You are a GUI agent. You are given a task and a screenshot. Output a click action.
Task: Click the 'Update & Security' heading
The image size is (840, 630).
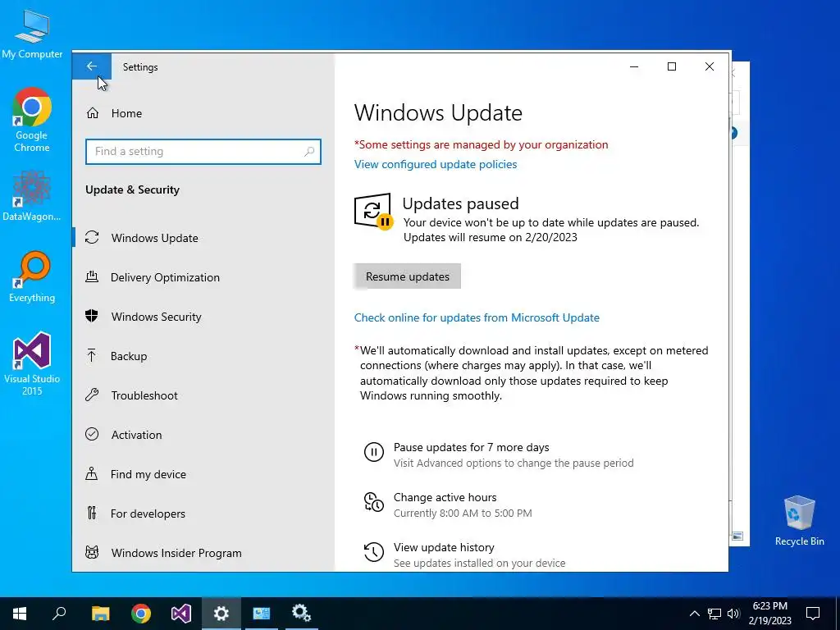click(132, 189)
